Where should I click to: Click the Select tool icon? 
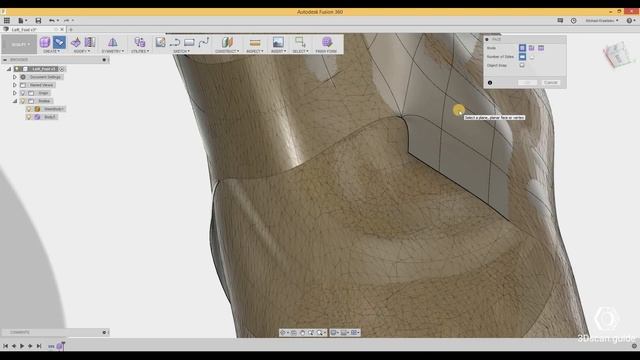point(300,42)
